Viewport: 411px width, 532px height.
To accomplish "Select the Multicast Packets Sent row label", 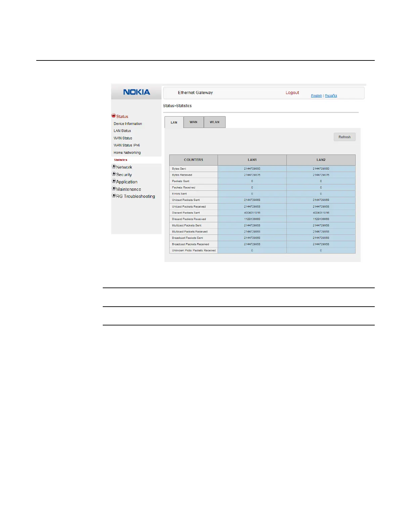I will (187, 225).
